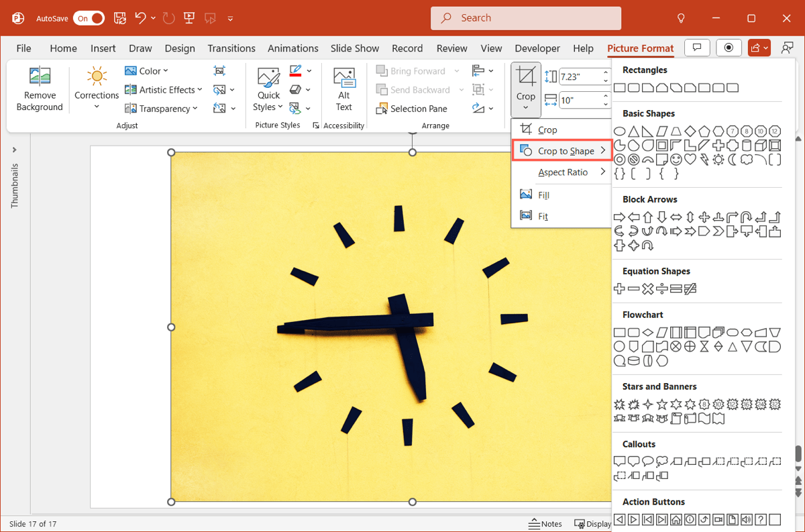The image size is (805, 532).
Task: Select the 5-Point Star shape
Action: 662,405
